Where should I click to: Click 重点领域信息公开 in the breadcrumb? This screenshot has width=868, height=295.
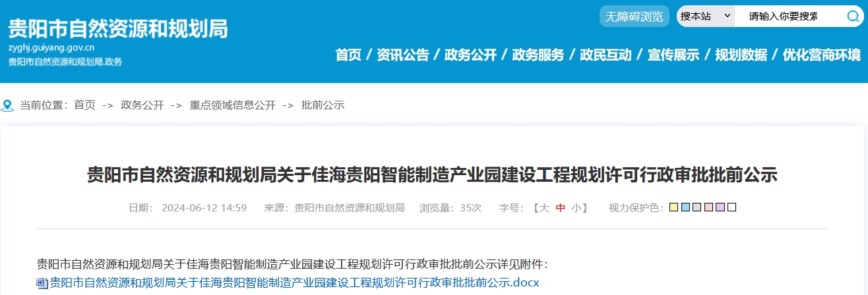tap(233, 105)
